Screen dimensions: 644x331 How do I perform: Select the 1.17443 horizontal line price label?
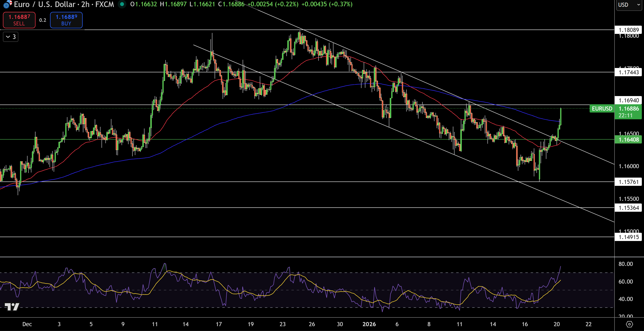[x=628, y=72]
